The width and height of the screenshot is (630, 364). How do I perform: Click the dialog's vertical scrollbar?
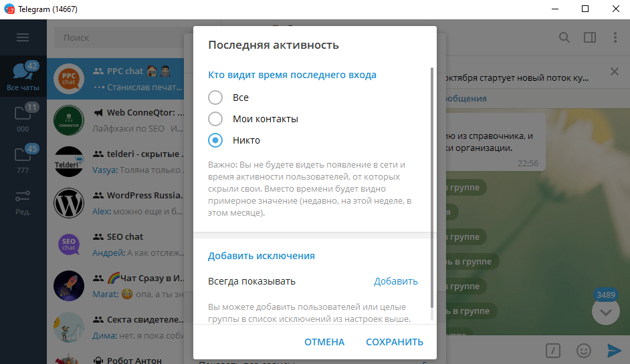pos(432,194)
